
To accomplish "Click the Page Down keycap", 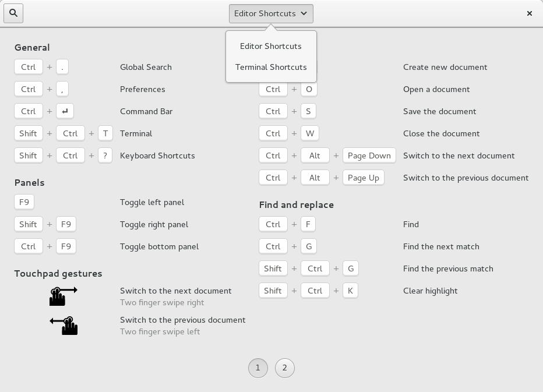I will tap(369, 156).
